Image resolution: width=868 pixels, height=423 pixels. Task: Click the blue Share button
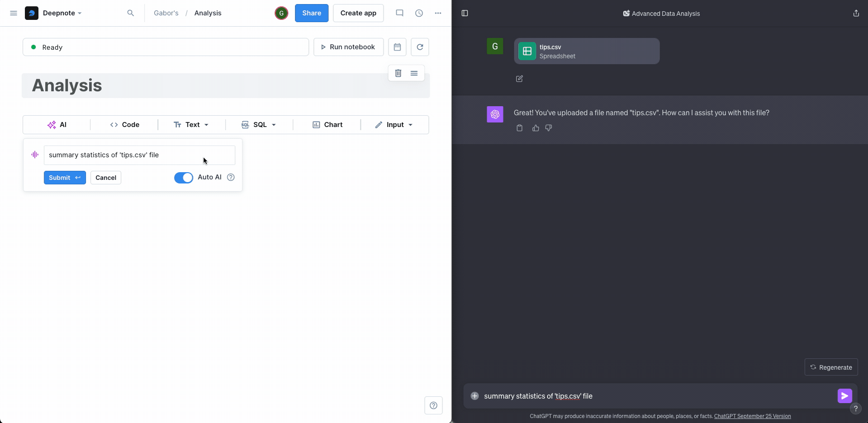[312, 13]
